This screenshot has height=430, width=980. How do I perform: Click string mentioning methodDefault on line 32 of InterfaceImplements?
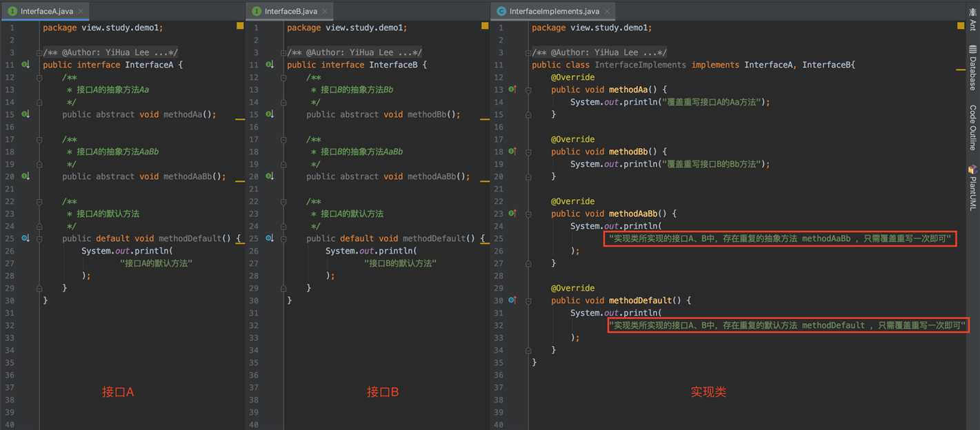[787, 325]
